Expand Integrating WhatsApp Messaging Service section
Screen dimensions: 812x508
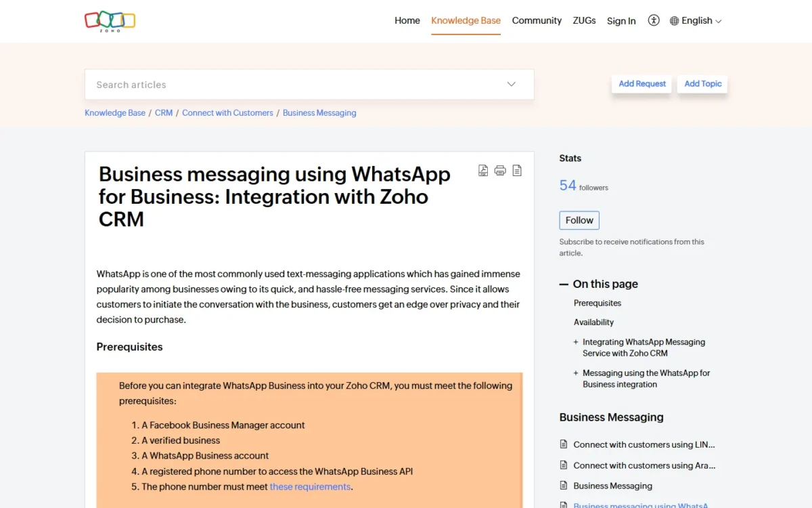(x=576, y=342)
